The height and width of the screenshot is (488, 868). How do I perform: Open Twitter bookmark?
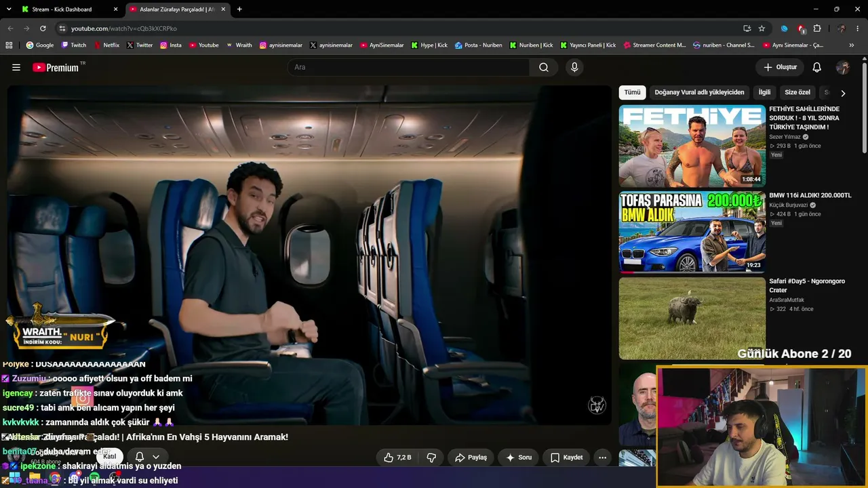coord(140,45)
